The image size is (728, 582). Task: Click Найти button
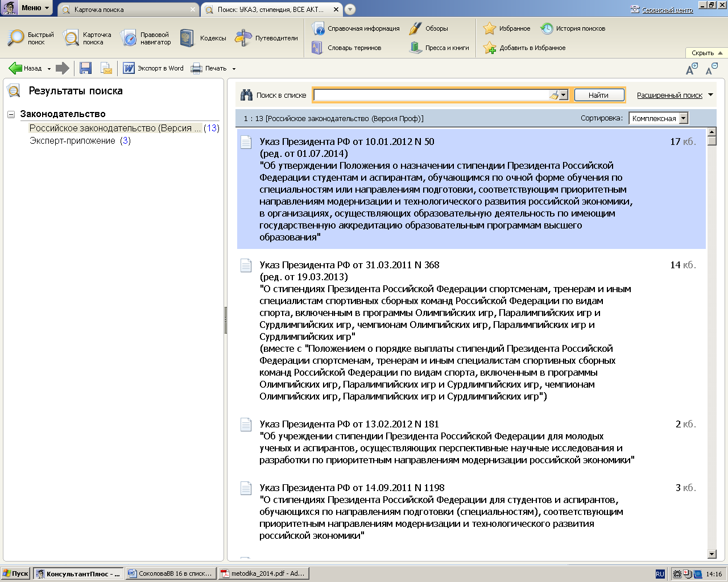(599, 95)
